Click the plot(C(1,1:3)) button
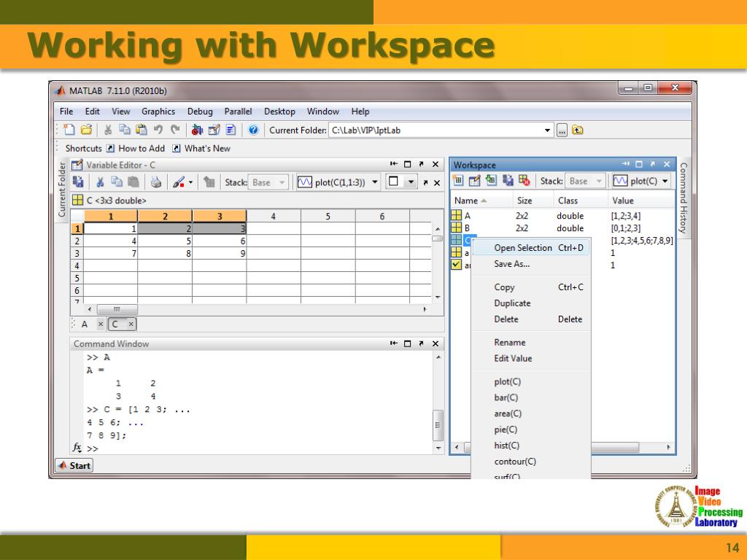The width and height of the screenshot is (747, 560). click(333, 182)
